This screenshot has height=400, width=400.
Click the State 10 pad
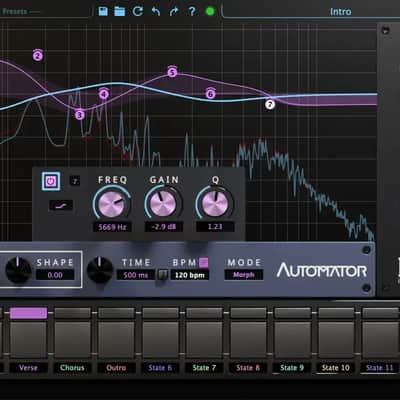tap(336, 339)
